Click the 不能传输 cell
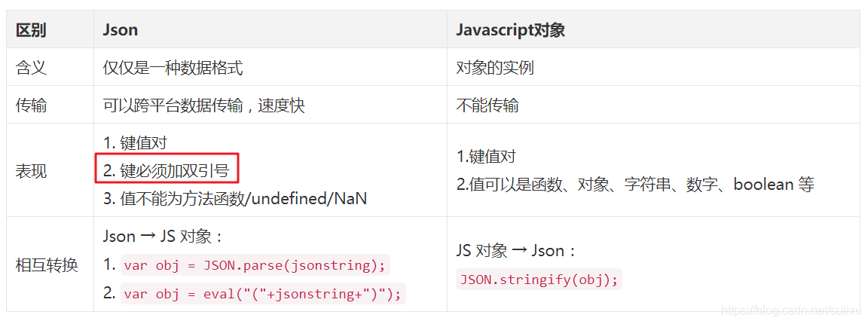The width and height of the screenshot is (868, 324). click(487, 105)
